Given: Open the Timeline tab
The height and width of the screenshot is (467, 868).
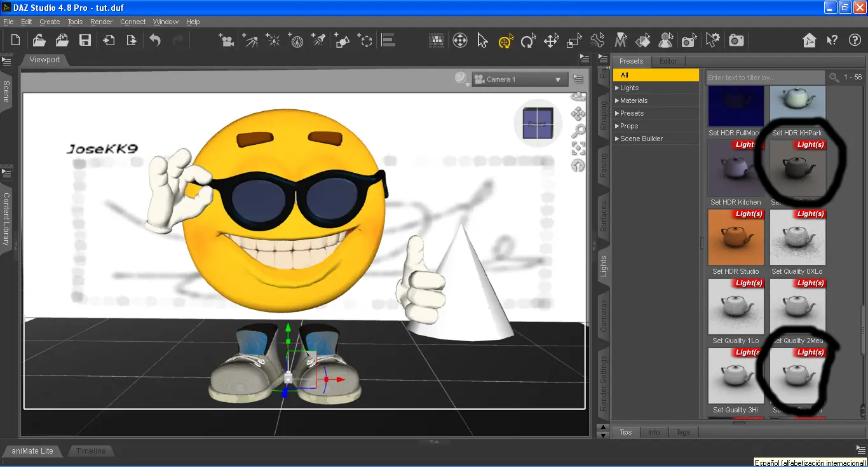Looking at the screenshot, I should pos(91,450).
